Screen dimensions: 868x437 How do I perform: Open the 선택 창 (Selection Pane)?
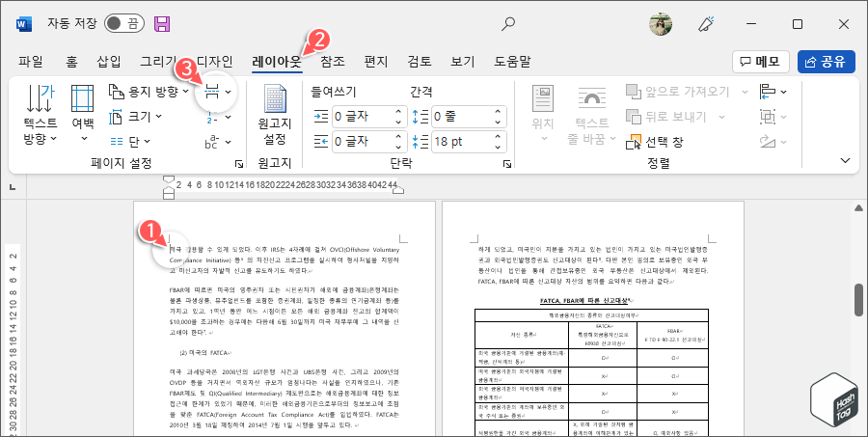[654, 142]
